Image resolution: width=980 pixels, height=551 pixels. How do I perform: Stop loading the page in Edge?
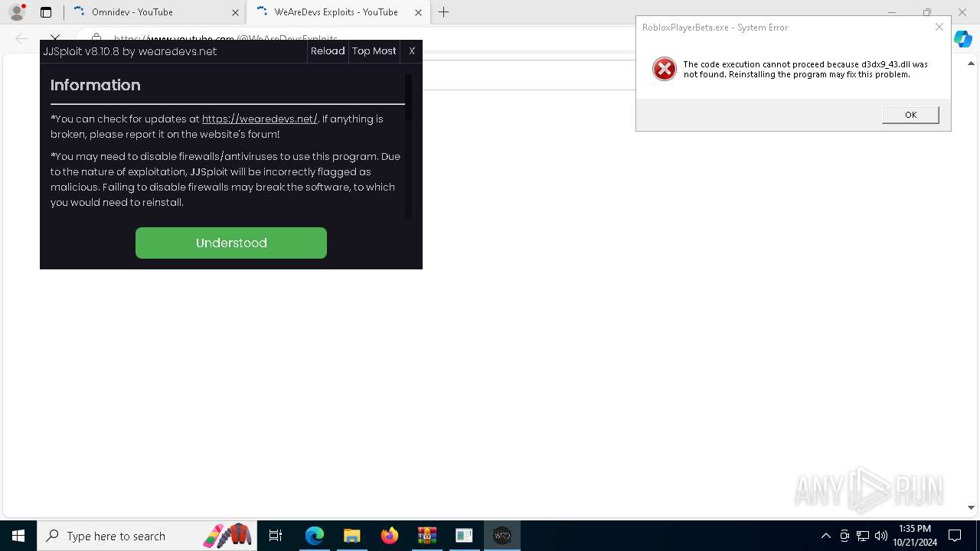tap(55, 37)
